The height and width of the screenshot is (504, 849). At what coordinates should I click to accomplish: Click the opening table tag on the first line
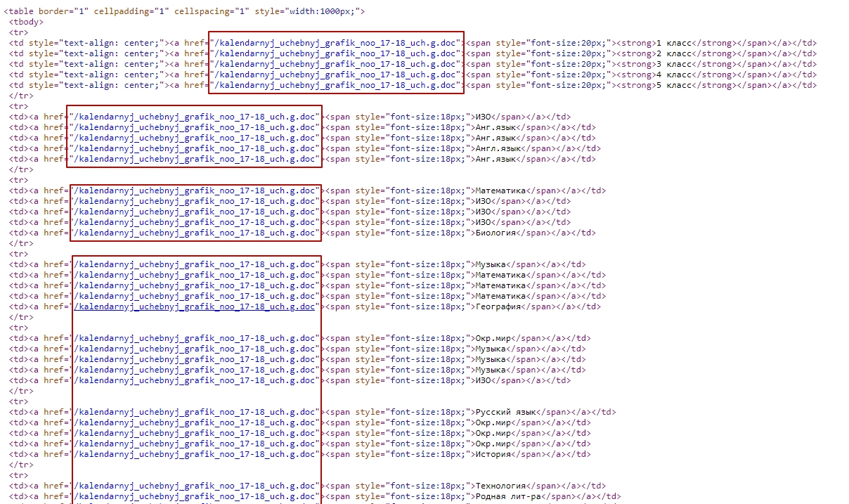coord(20,11)
